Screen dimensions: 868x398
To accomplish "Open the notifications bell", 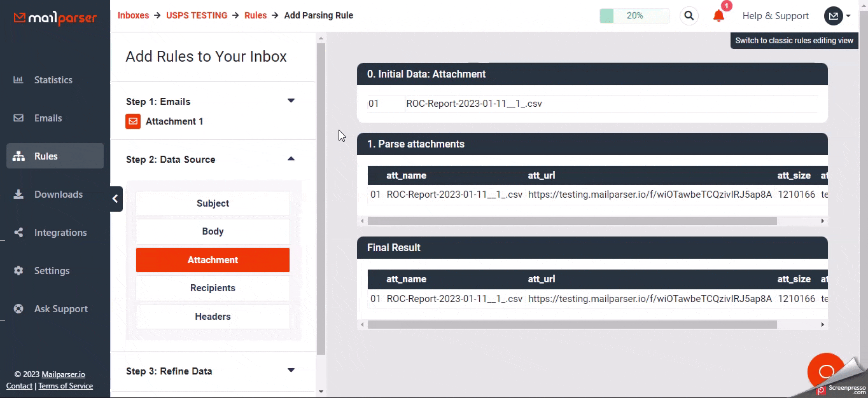I will 718,16.
